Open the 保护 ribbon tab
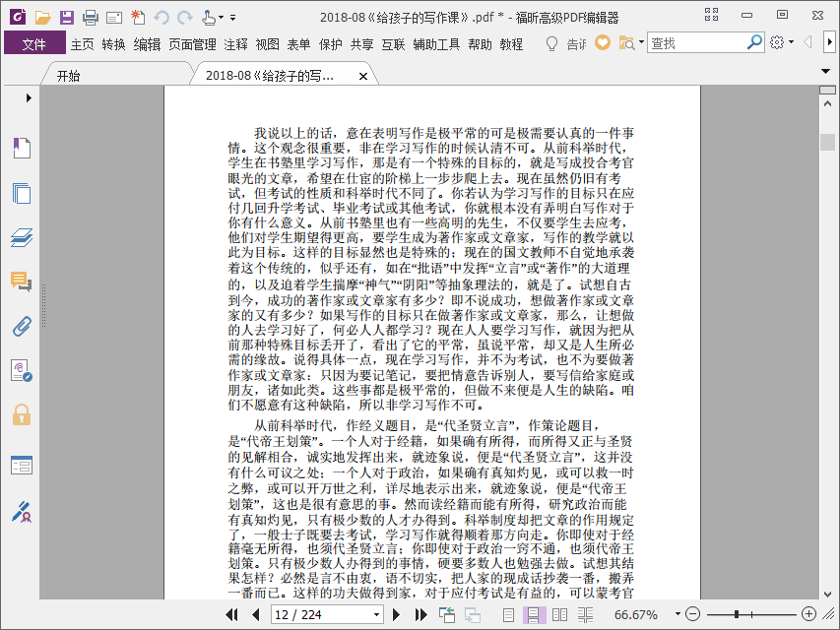Screen dimensions: 840x630 330,44
